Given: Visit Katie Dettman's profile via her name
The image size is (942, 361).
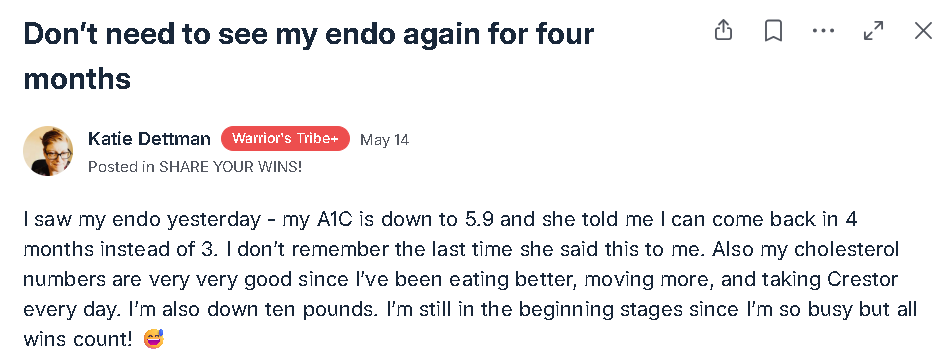Looking at the screenshot, I should click(149, 139).
